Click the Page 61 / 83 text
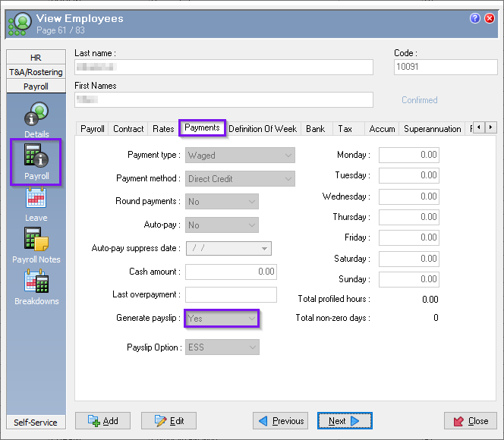 click(x=61, y=30)
